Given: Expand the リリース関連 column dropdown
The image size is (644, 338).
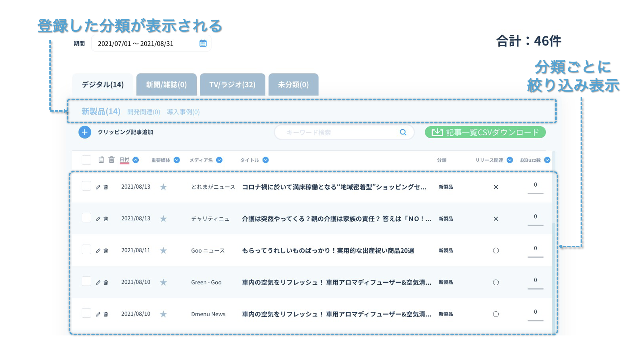Looking at the screenshot, I should (510, 160).
